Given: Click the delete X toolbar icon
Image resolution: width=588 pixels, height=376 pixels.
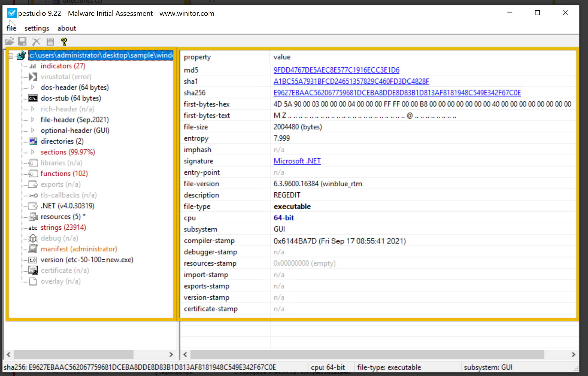Looking at the screenshot, I should click(36, 42).
